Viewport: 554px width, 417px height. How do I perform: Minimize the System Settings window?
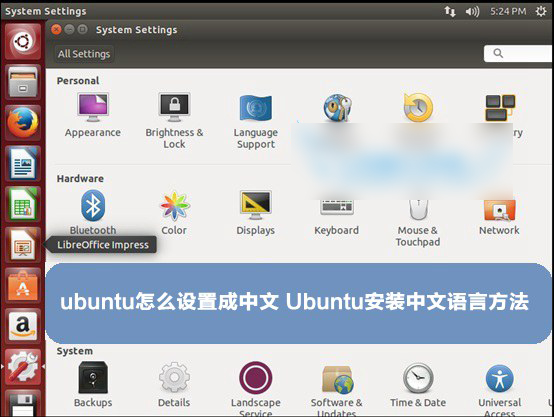click(x=69, y=29)
